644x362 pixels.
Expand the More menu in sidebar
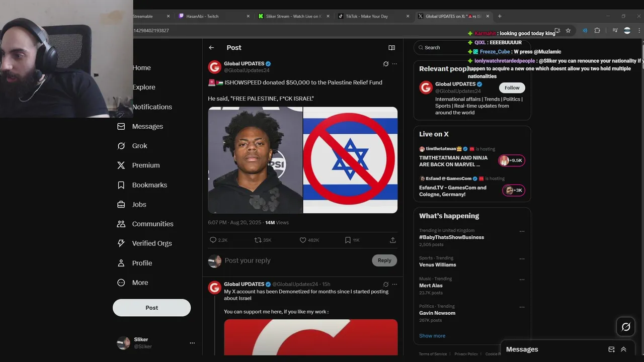132,283
